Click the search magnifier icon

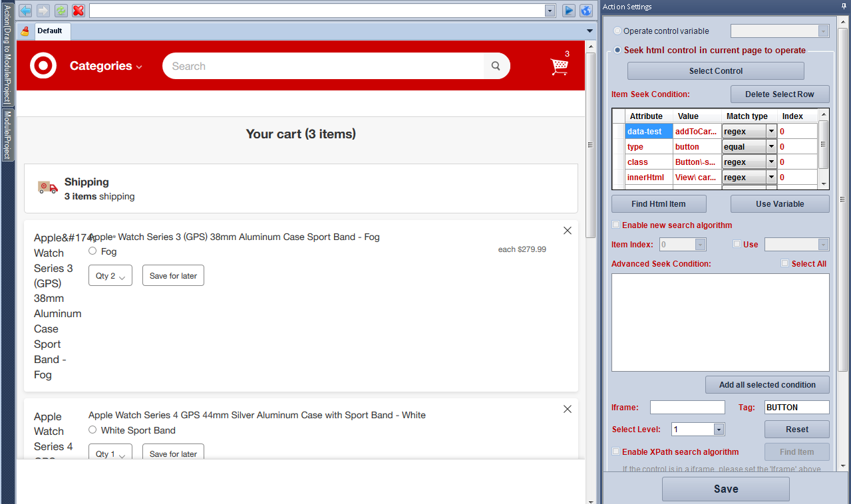point(496,66)
